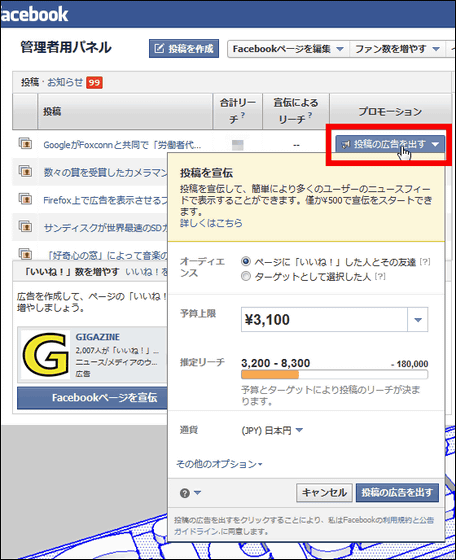The image size is (456, 560).
Task: Open the GIGAZINE page link
Action: (97, 337)
